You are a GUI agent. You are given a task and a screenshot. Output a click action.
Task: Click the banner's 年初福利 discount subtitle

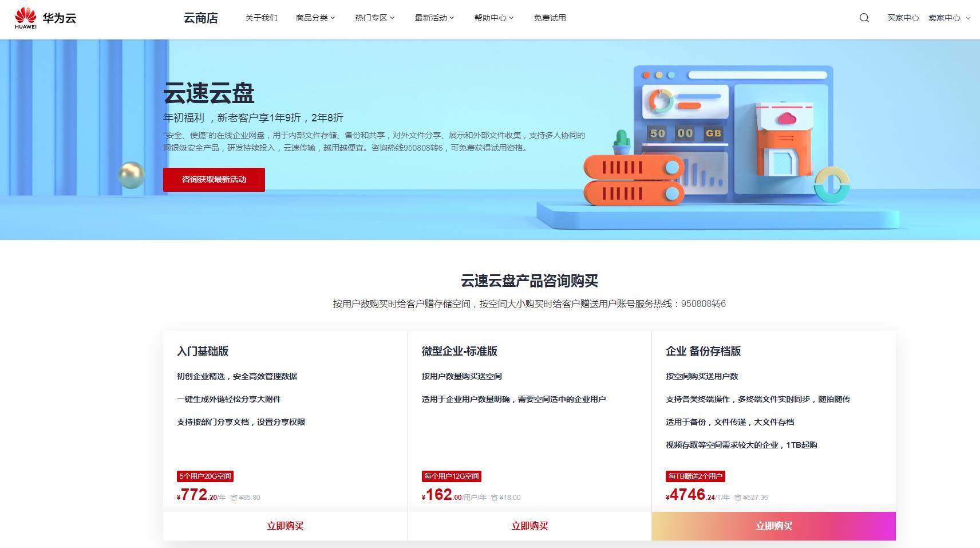[x=253, y=117]
